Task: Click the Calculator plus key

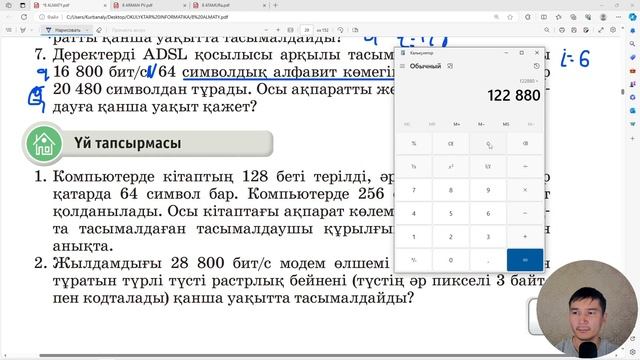Action: [525, 237]
